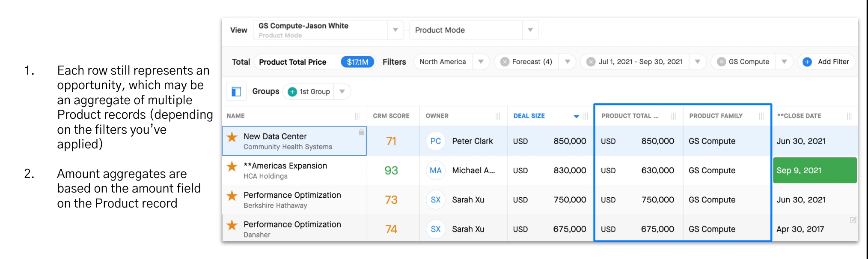Open the North America filter dropdown
Viewport: 868px width, 259px height.
[481, 62]
